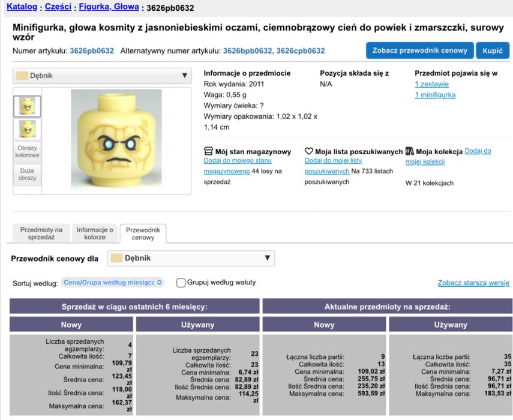Viewport: 513px width, 420px height.
Task: Click the '183,53 zł' maximum price value
Action: (x=498, y=393)
